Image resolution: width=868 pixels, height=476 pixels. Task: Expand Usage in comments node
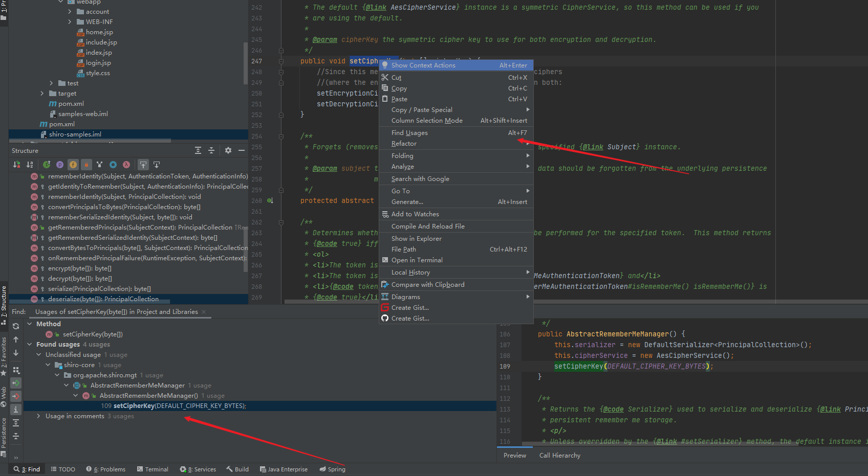pos(39,416)
